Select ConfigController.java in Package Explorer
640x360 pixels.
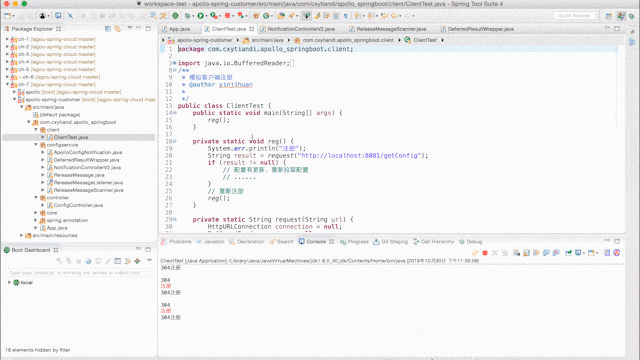(78, 205)
